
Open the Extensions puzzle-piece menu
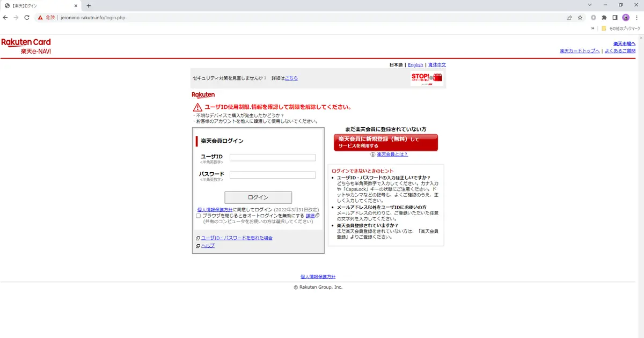pos(604,17)
